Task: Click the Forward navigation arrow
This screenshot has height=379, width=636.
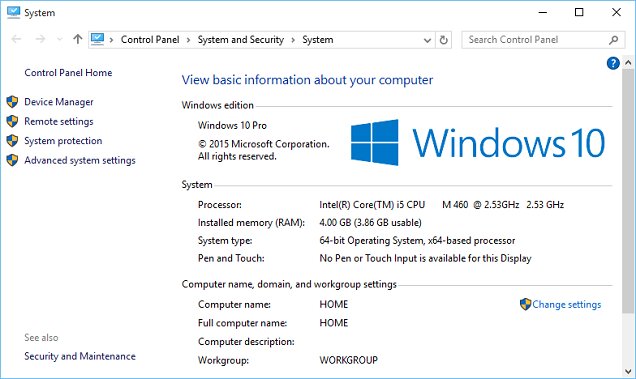Action: 40,39
